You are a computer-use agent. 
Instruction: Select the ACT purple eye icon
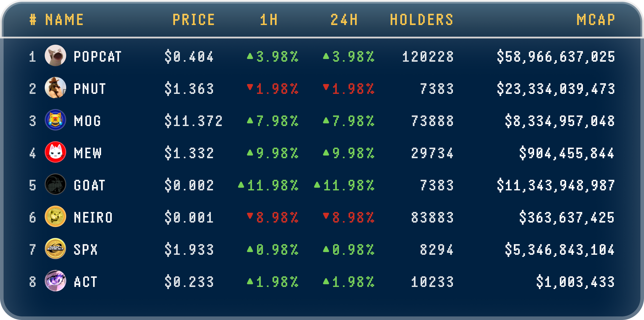point(55,281)
